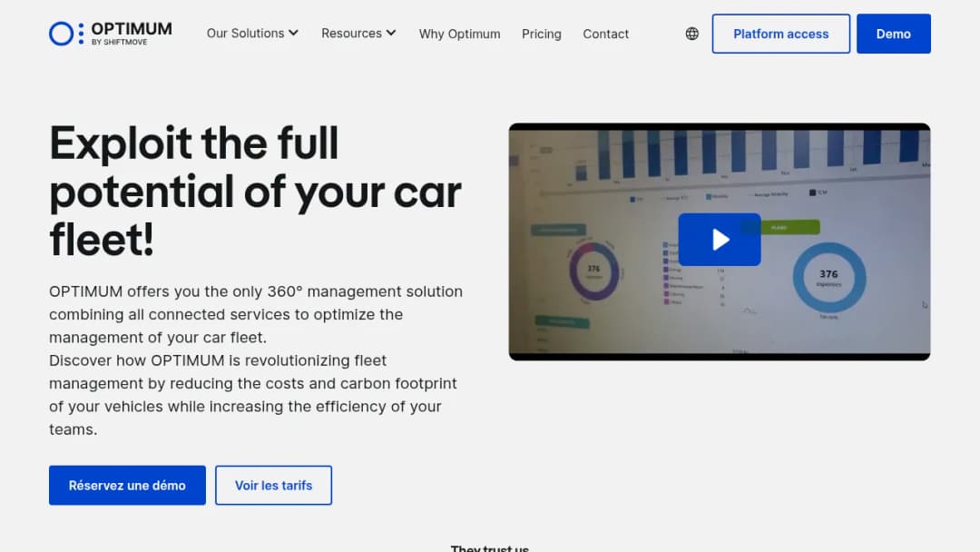Click the Optimum by Shiftmove logo
The image size is (980, 552).
(x=111, y=34)
